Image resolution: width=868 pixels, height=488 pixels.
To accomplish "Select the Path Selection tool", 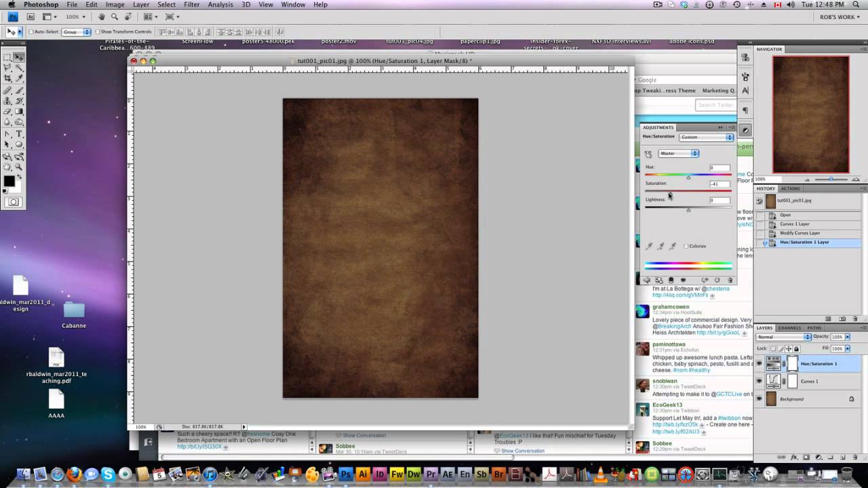I will (x=7, y=145).
